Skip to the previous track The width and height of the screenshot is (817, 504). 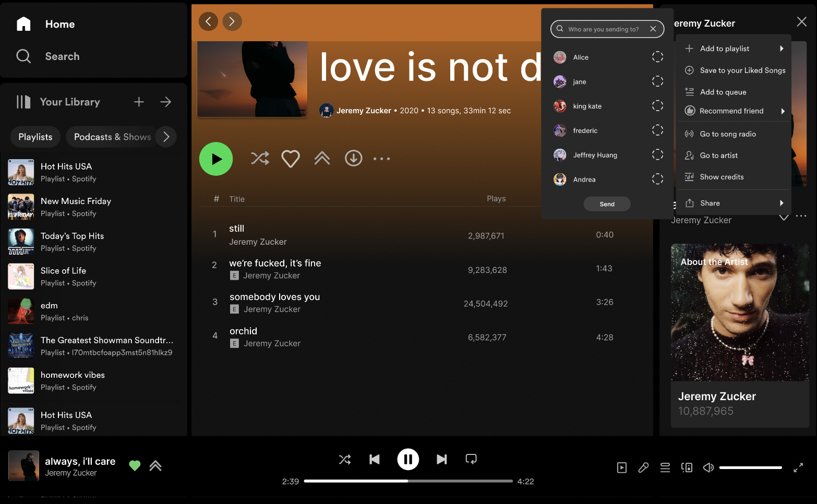click(375, 459)
